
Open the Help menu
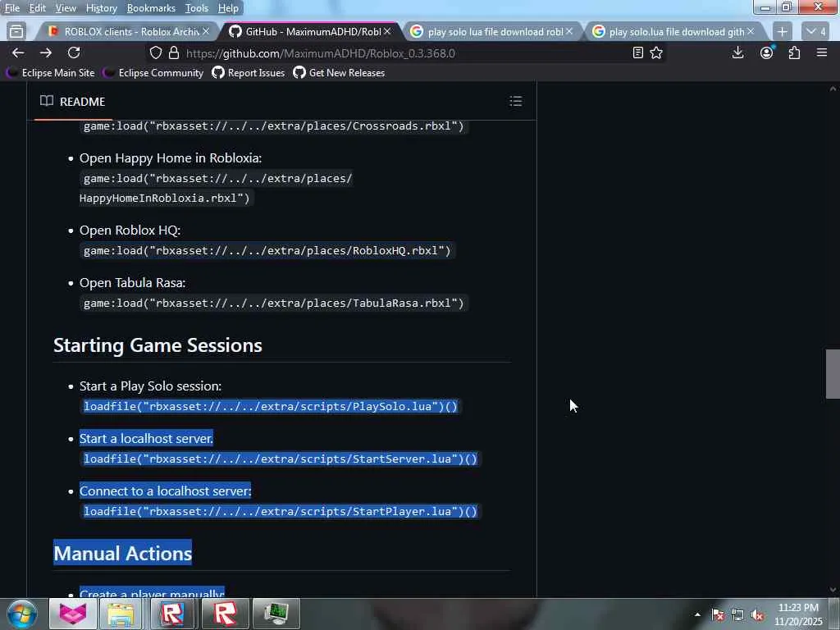228,8
